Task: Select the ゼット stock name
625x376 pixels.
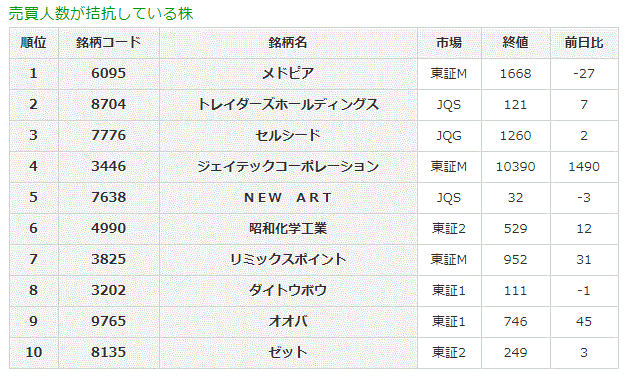Action: click(x=288, y=352)
